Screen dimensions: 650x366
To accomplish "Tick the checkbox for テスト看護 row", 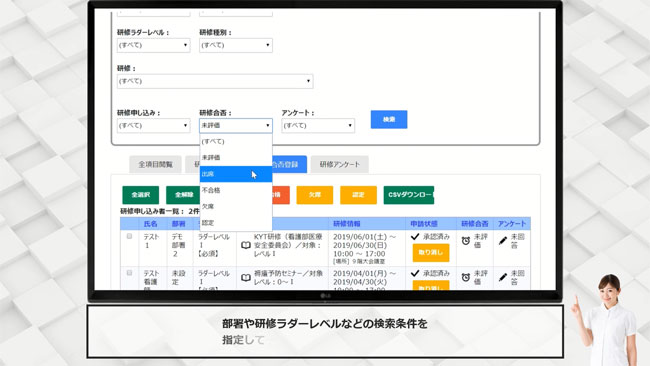I will (129, 273).
